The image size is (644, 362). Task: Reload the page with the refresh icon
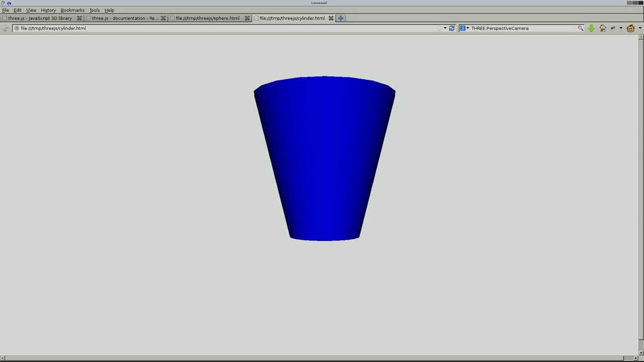pyautogui.click(x=452, y=28)
